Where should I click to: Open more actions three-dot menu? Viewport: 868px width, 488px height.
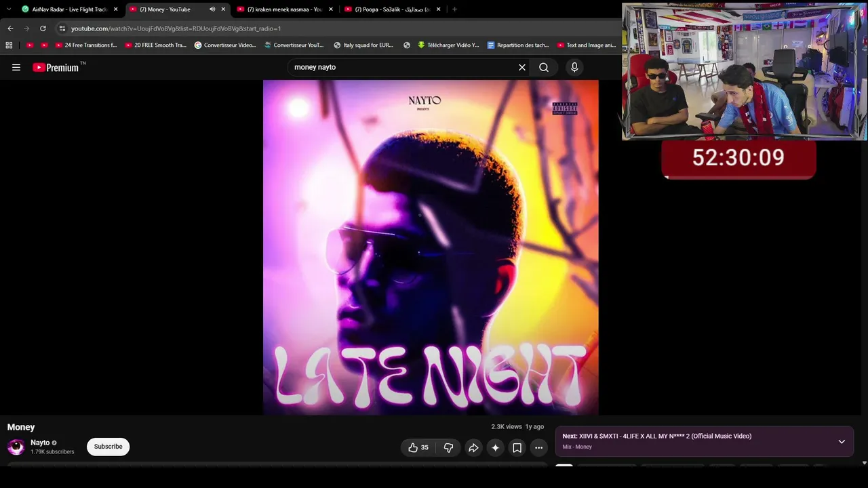[538, 447]
